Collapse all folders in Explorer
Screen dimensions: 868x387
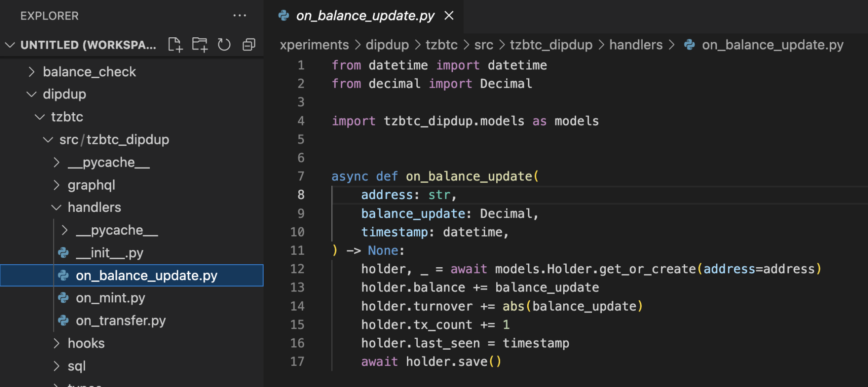[249, 45]
